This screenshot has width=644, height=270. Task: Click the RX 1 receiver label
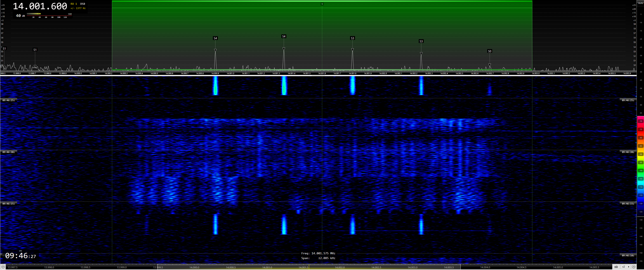click(74, 4)
